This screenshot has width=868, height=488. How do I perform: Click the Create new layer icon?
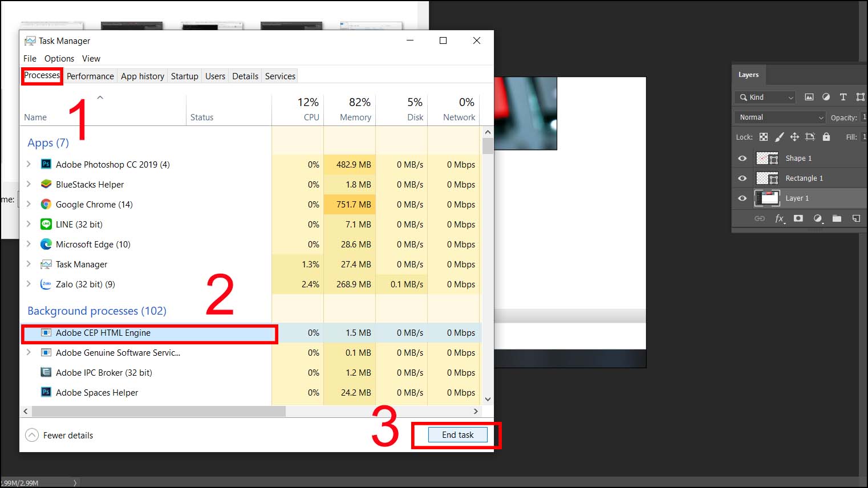point(857,218)
